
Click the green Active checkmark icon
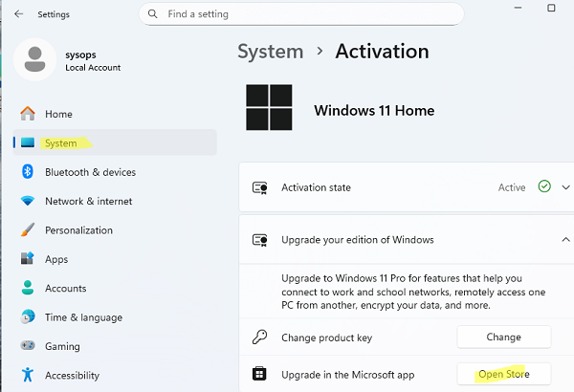coord(544,186)
